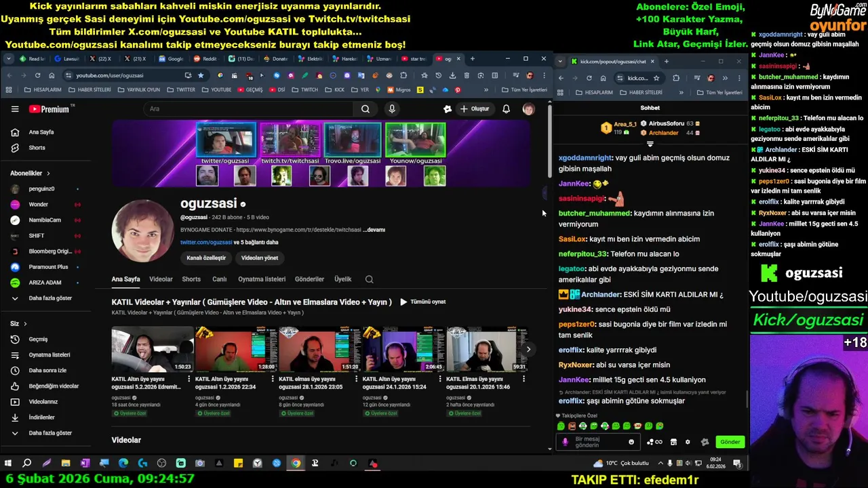The width and height of the screenshot is (868, 488).
Task: Open YouTube account avatar menu
Action: pos(528,109)
